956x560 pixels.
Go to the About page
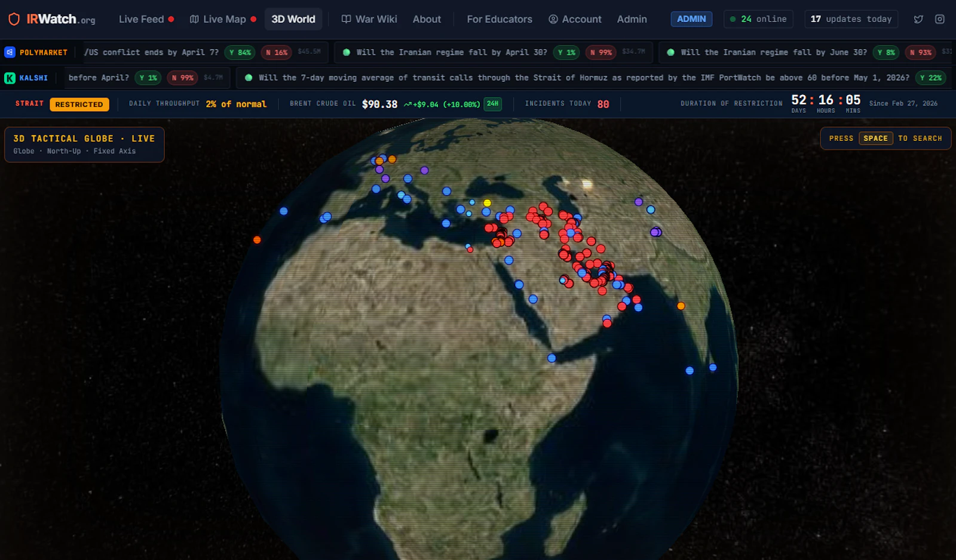[x=427, y=19]
